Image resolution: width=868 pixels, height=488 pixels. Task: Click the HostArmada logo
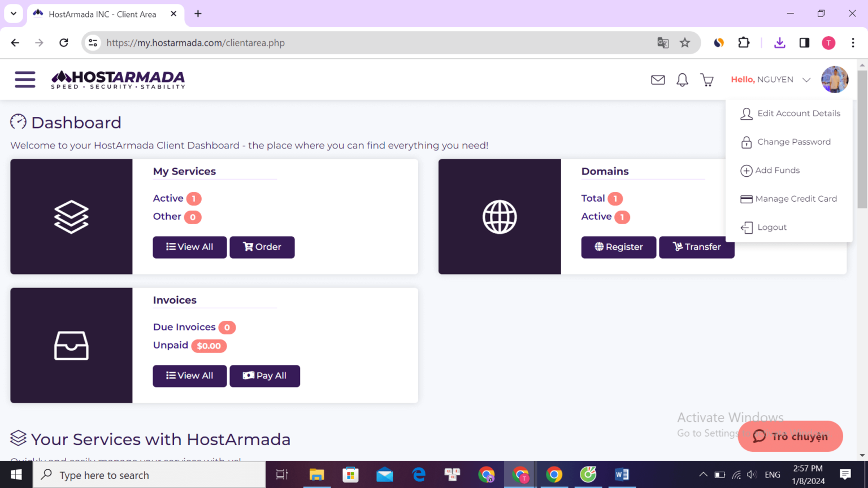point(118,79)
